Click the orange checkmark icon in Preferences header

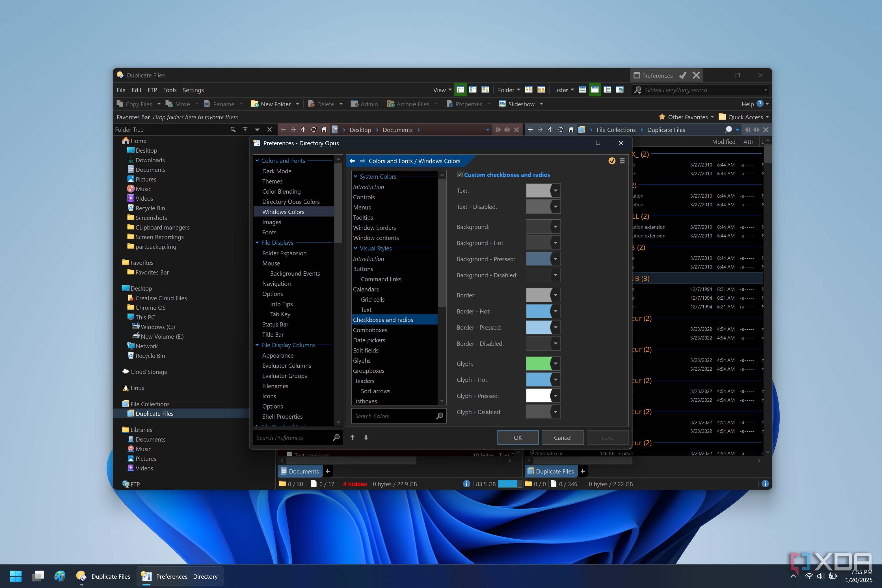[x=612, y=161]
